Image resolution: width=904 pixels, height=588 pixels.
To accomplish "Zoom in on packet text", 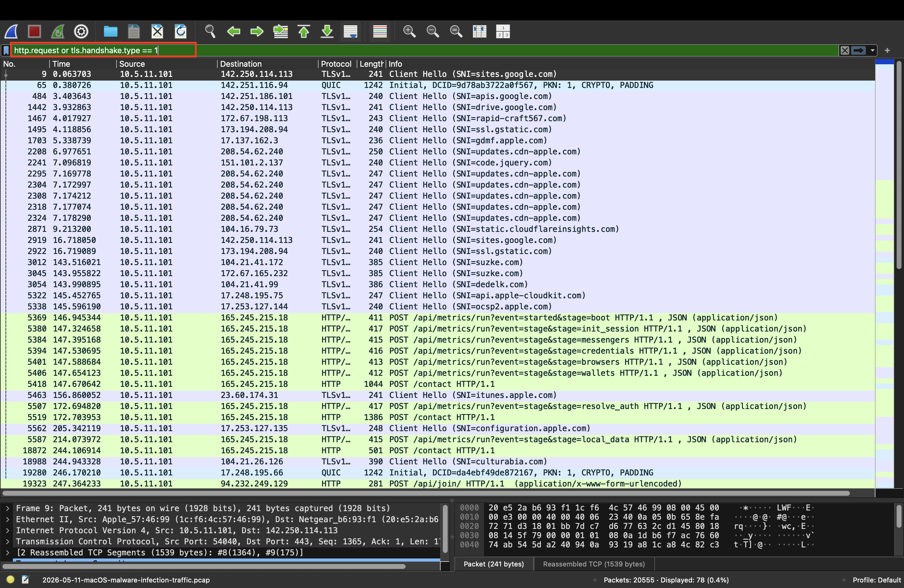I will coord(410,31).
